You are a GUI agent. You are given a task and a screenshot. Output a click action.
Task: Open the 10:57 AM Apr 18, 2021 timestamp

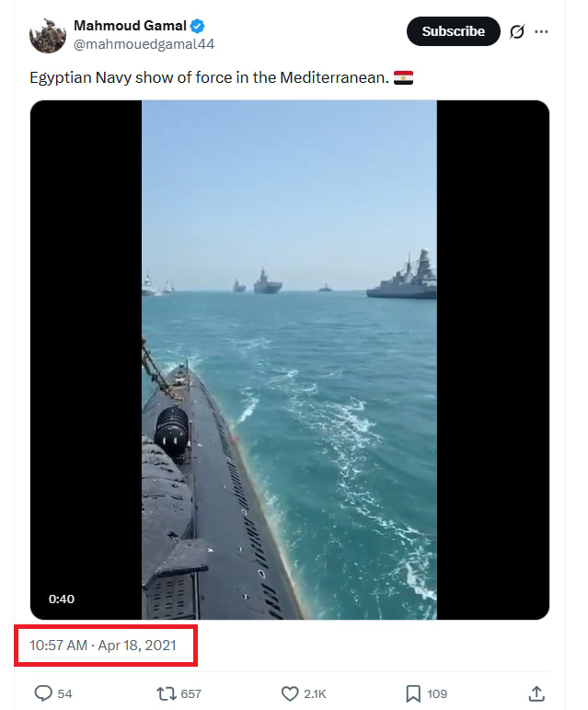[103, 646]
